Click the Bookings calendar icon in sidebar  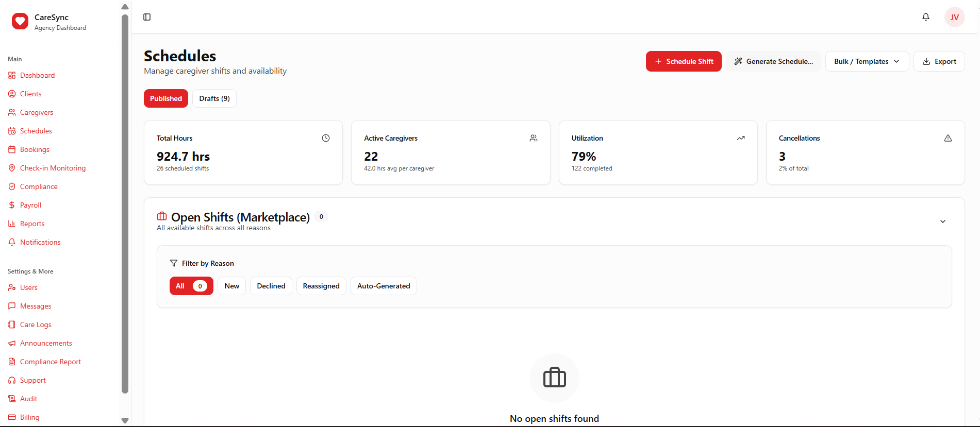[x=12, y=149]
